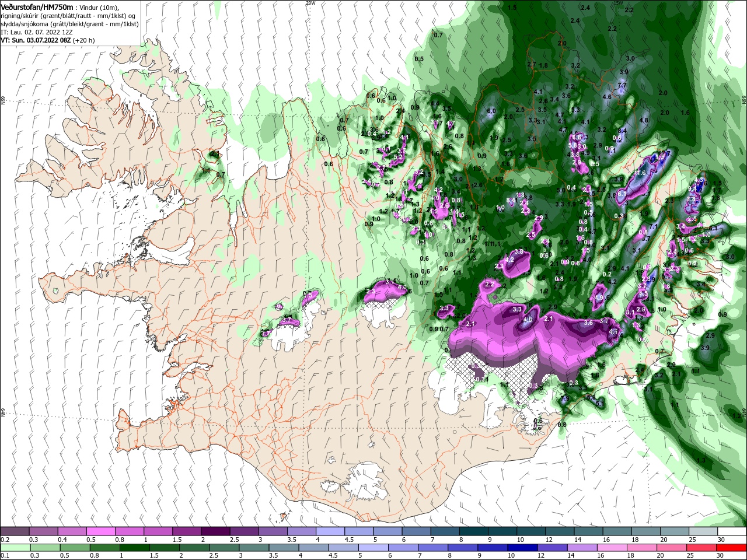Select the lavender 4 swatch on the snow scale

[330, 531]
